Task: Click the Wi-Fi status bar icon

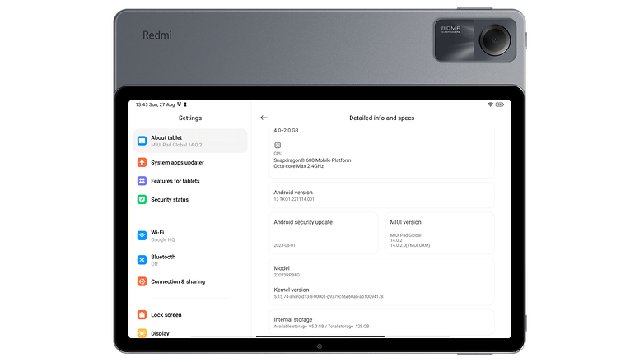Action: coord(490,104)
